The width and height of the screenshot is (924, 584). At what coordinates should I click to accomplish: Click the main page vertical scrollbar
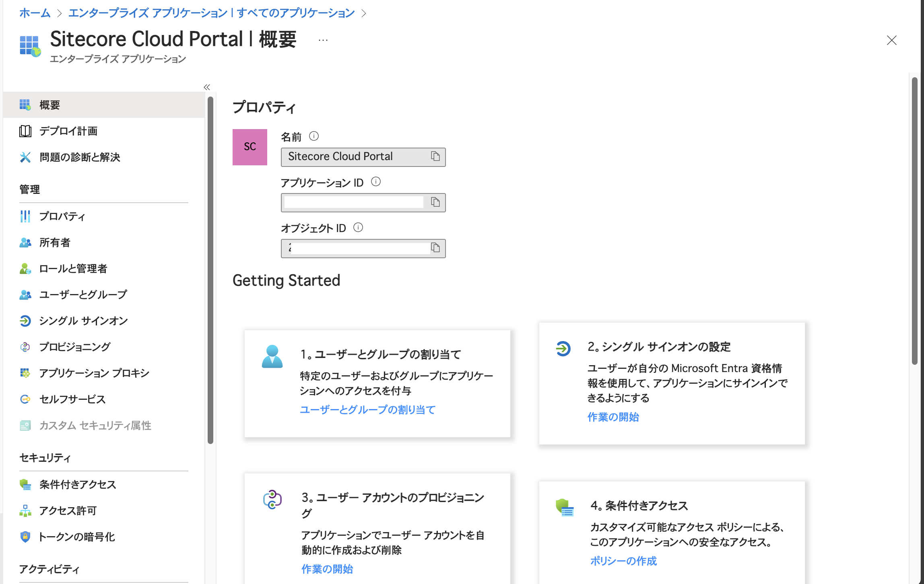click(914, 220)
